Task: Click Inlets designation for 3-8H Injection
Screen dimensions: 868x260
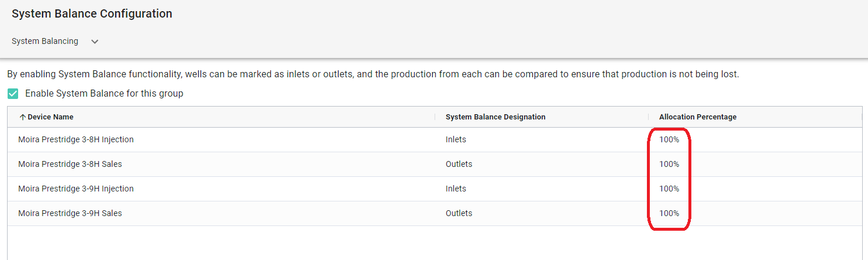Action: tap(456, 140)
